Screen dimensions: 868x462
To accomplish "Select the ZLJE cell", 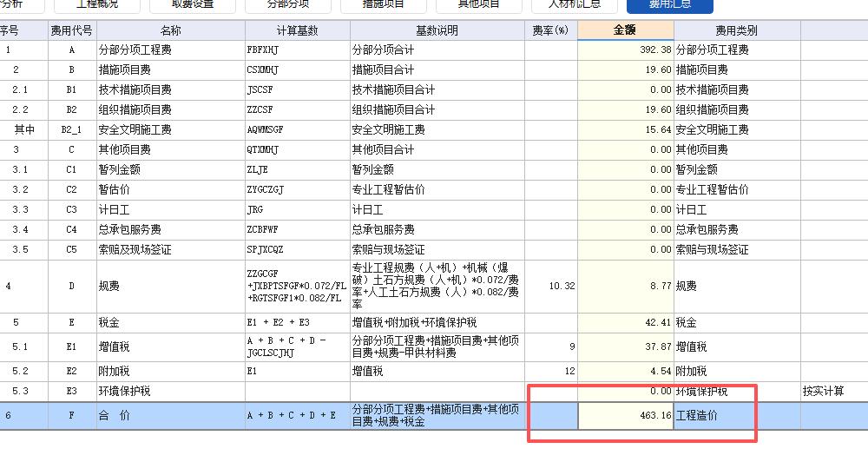I will 297,169.
